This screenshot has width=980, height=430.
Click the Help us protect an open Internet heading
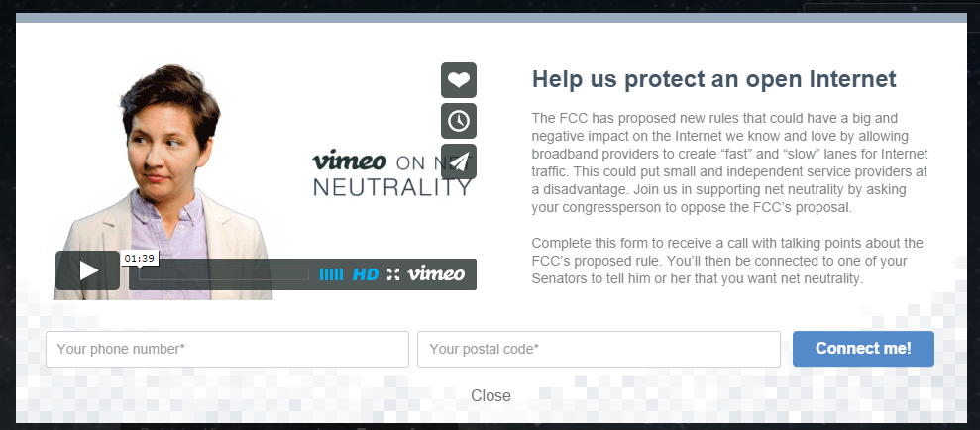click(x=713, y=79)
